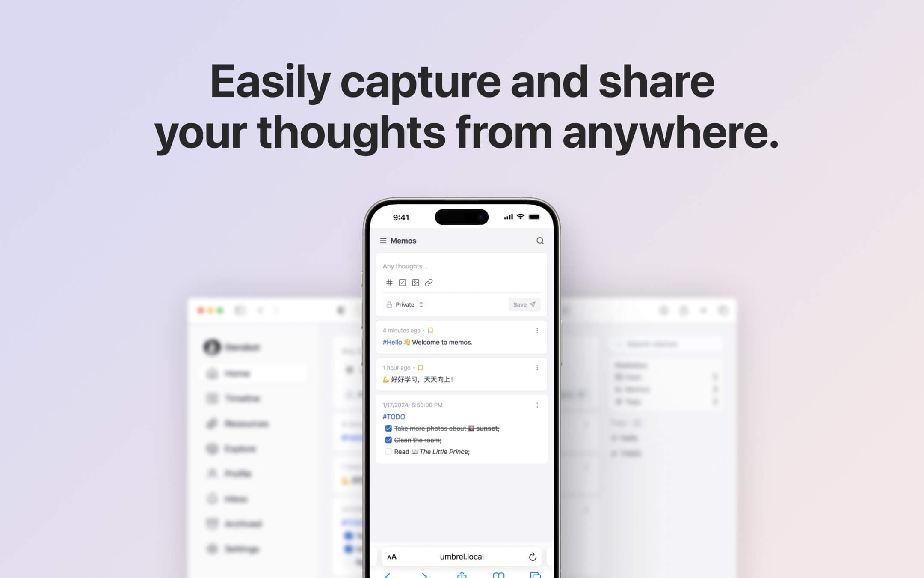Tap the 'Any thoughts...' input field
Screen dimensions: 924x578
point(461,266)
